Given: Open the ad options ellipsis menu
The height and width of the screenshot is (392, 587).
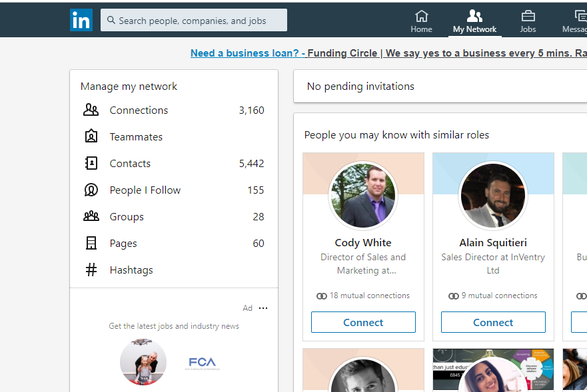Looking at the screenshot, I should (x=263, y=307).
